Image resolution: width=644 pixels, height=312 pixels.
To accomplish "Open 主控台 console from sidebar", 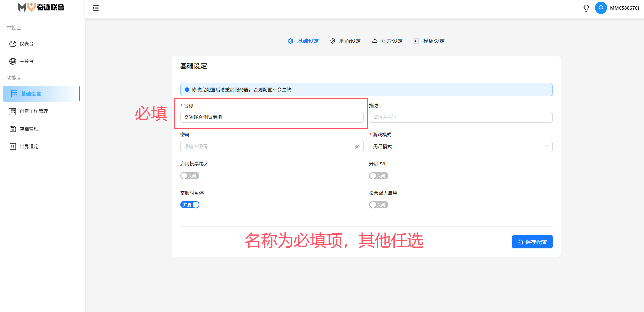I will (x=26, y=61).
